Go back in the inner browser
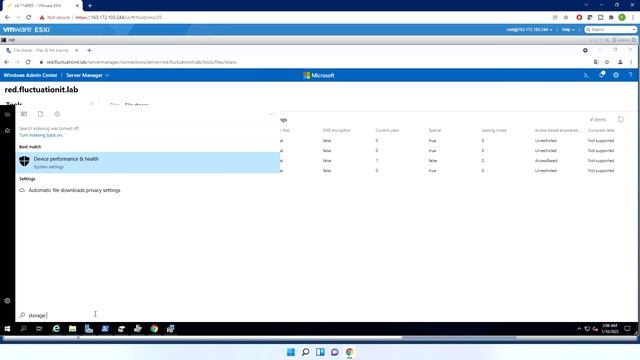The image size is (640, 360). (7, 62)
